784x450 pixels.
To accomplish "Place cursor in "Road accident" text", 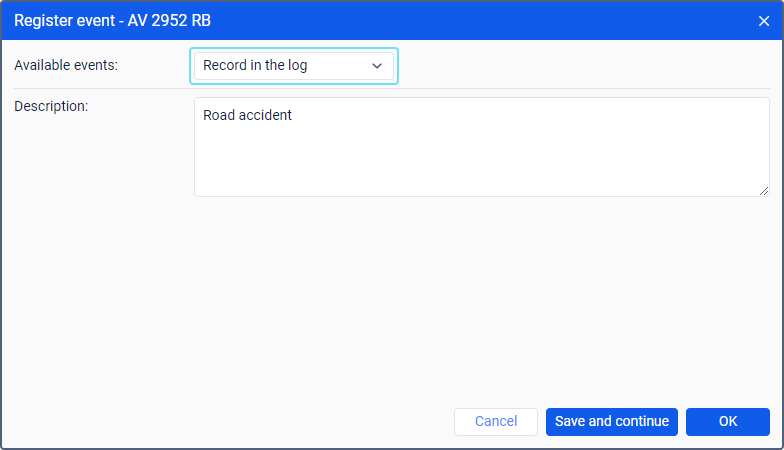I will click(x=247, y=115).
